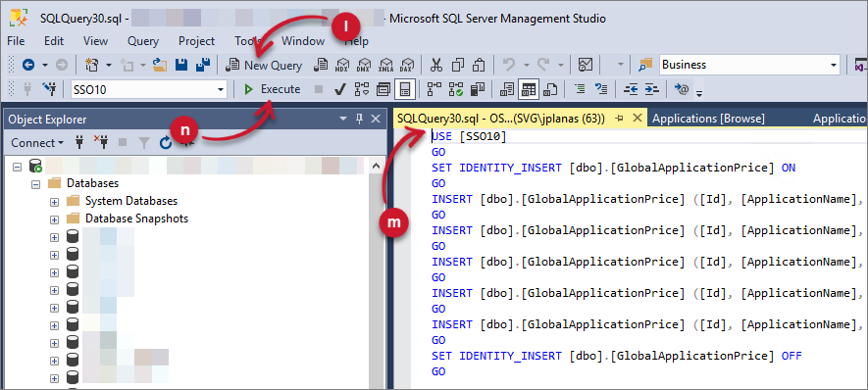Switch output to Results to Text
Viewport: 868px width, 390px height.
(507, 89)
